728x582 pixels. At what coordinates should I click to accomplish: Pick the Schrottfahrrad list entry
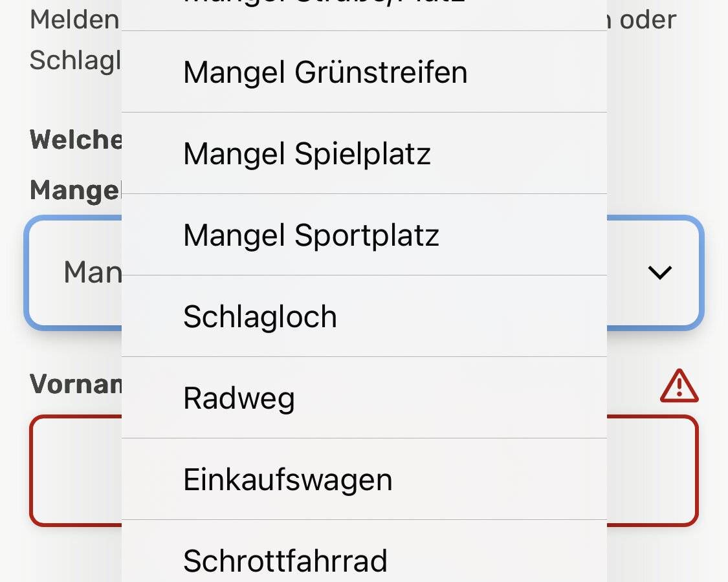coord(285,560)
